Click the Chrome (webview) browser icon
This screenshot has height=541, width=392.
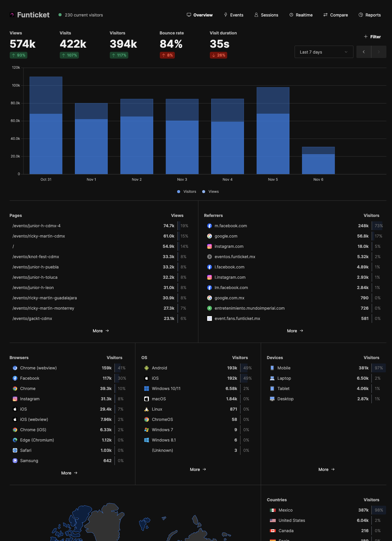[x=15, y=368]
